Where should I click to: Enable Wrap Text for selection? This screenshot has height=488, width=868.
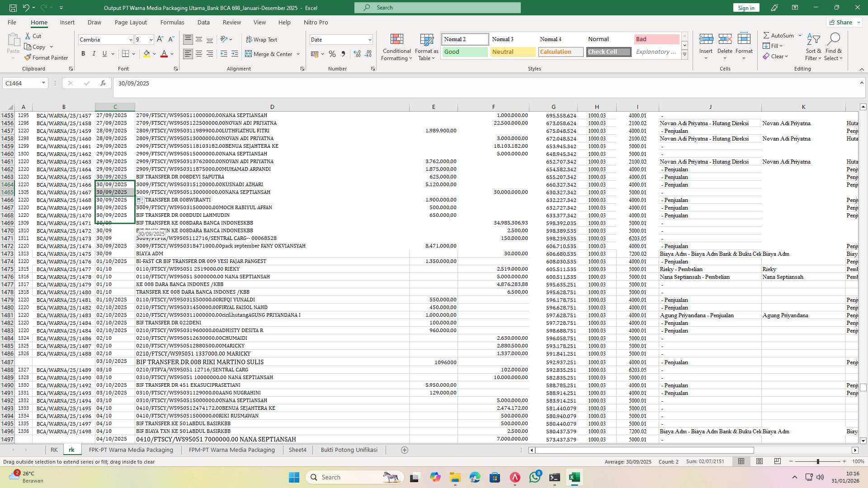click(x=262, y=39)
